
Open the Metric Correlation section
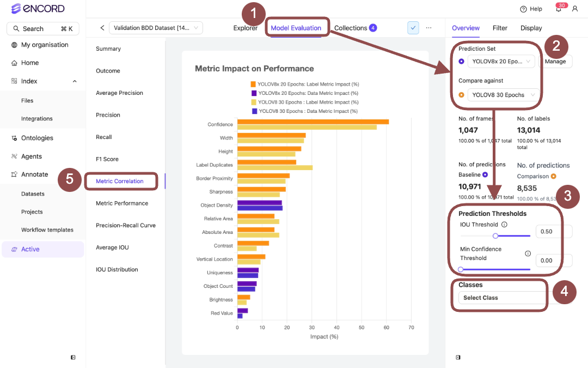pyautogui.click(x=120, y=182)
